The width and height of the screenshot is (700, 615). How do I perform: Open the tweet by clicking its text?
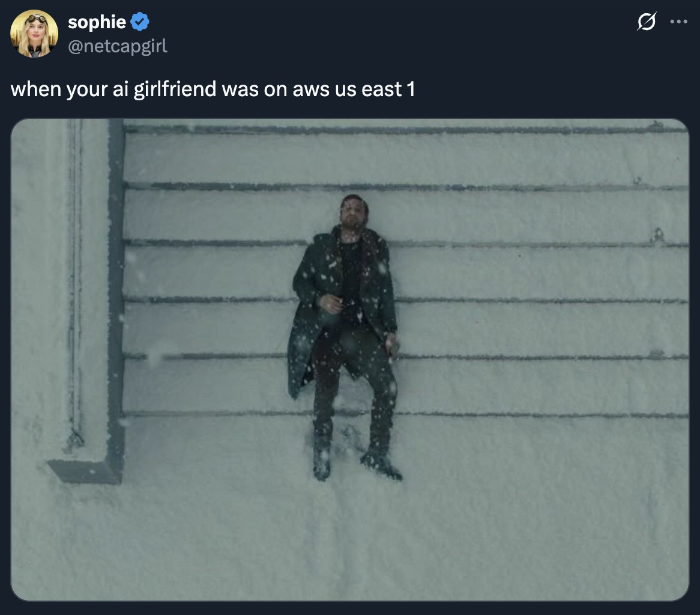click(x=213, y=88)
